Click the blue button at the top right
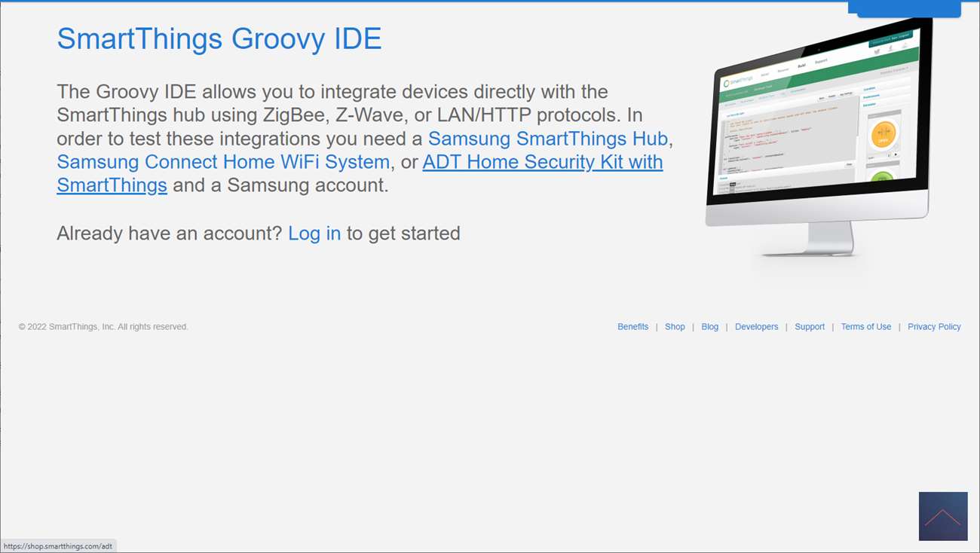 coord(904,8)
